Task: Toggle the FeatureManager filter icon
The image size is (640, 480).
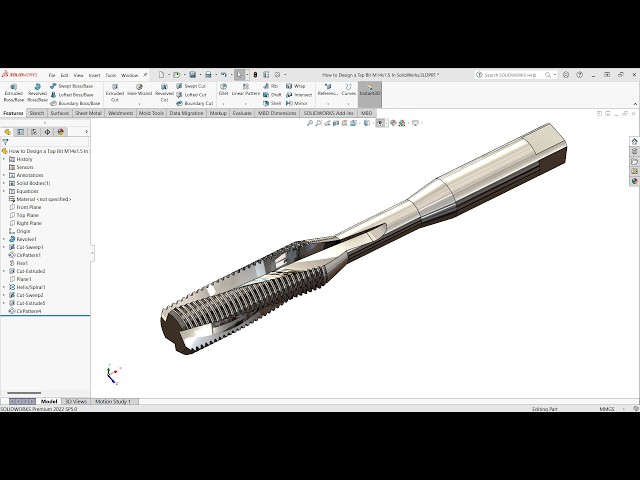Action: [x=5, y=142]
